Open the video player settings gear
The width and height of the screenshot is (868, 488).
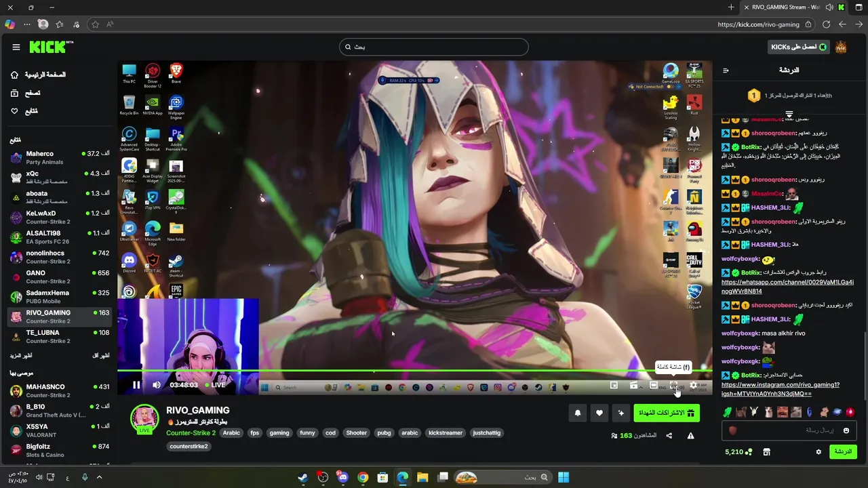[x=693, y=385]
